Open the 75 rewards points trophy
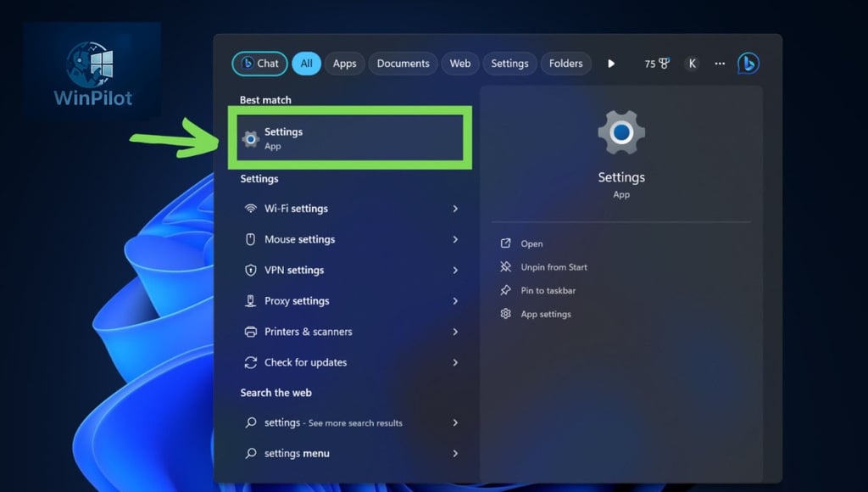The image size is (868, 492). 657,64
